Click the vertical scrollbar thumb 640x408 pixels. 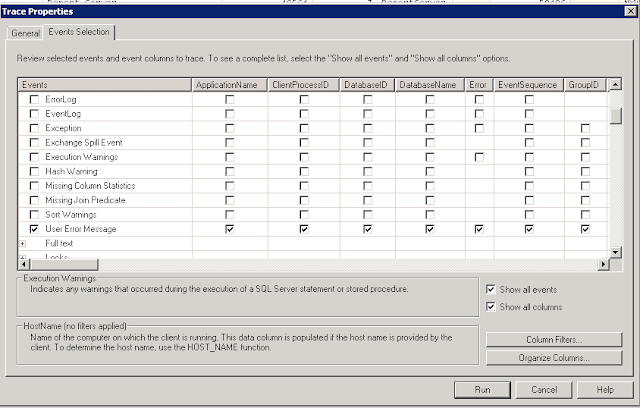pyautogui.click(x=615, y=115)
